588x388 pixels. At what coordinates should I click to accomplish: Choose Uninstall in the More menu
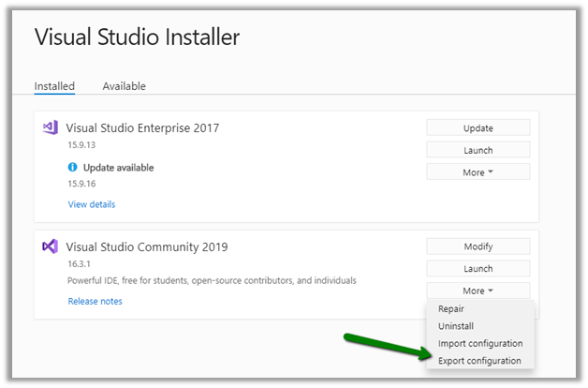point(456,326)
